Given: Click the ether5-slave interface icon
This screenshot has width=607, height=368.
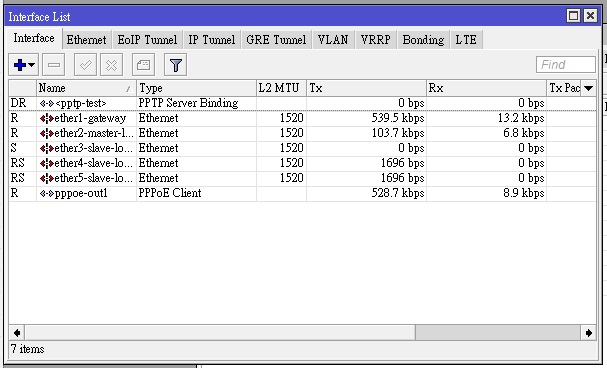Looking at the screenshot, I should click(x=46, y=179).
